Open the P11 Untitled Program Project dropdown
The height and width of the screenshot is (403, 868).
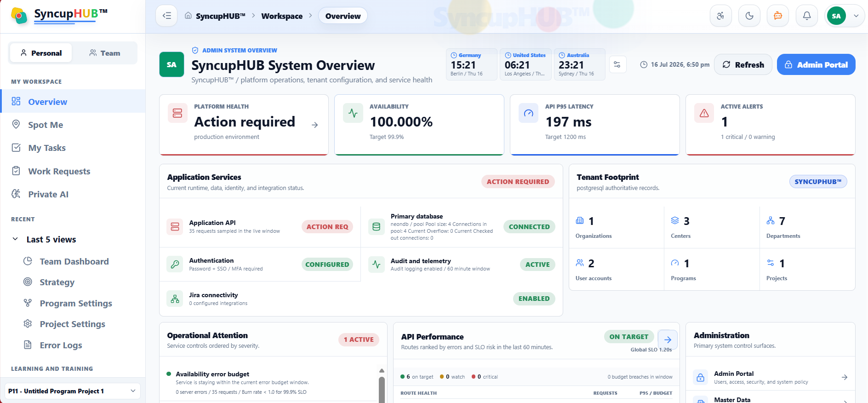coord(73,391)
